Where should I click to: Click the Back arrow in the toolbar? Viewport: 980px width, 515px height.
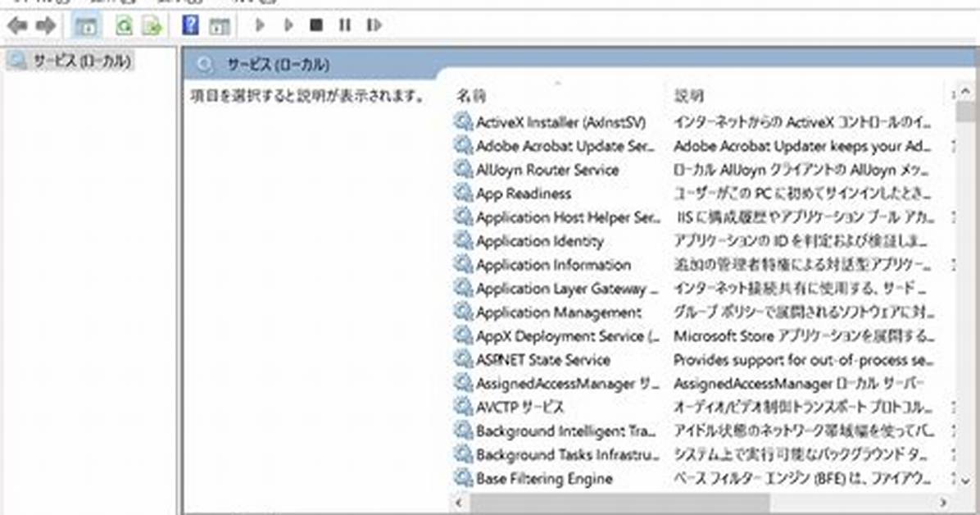click(x=17, y=25)
